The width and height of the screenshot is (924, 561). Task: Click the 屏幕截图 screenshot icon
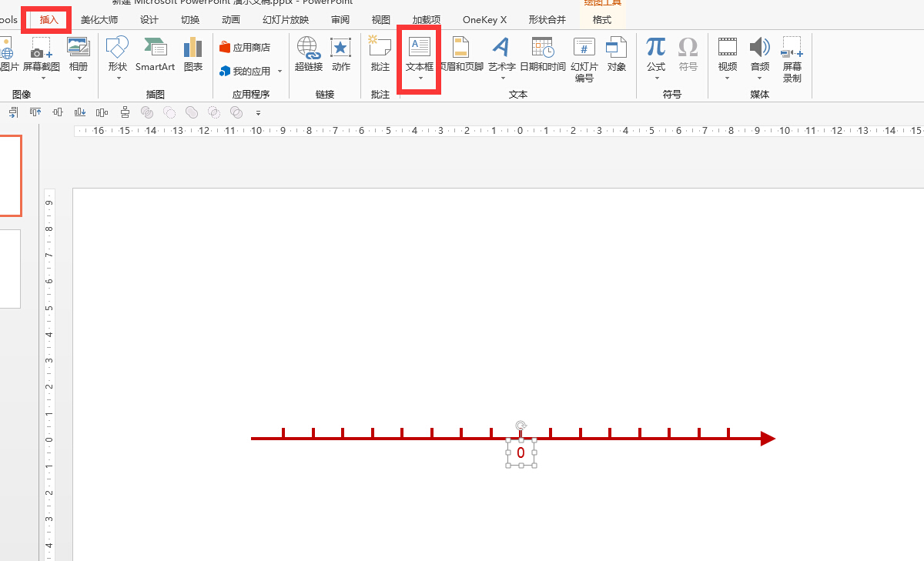[41, 48]
